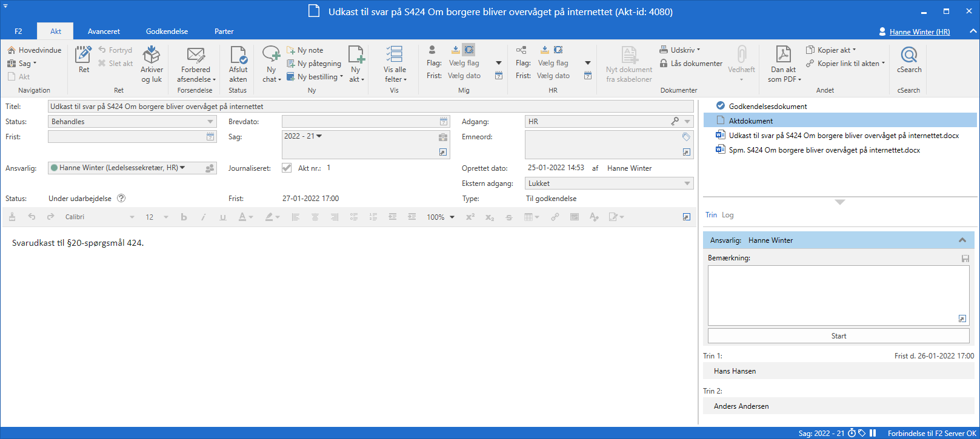Click pause icon in the status bar
Viewport: 980px width, 439px height.
(x=873, y=433)
